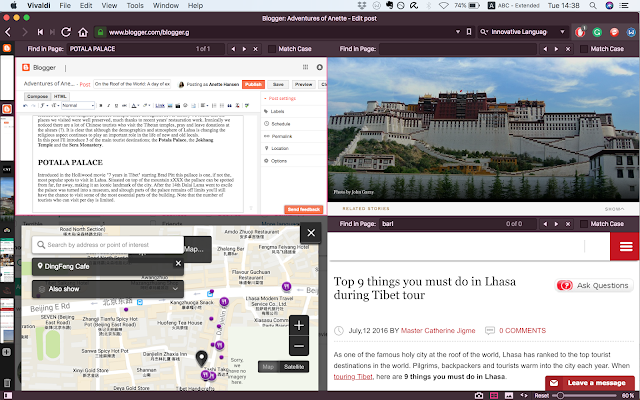Expand the Also show dropdown
Viewport: 640px width, 400px height.
pos(108,289)
